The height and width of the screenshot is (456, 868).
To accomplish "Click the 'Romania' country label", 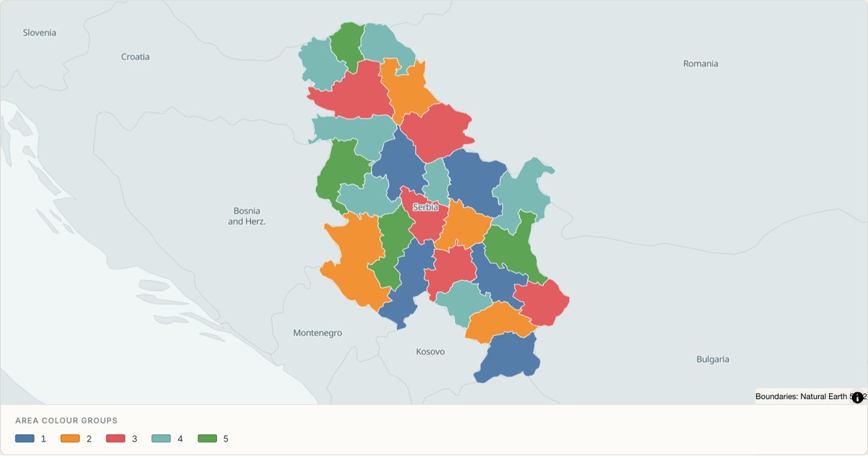I will coord(701,64).
